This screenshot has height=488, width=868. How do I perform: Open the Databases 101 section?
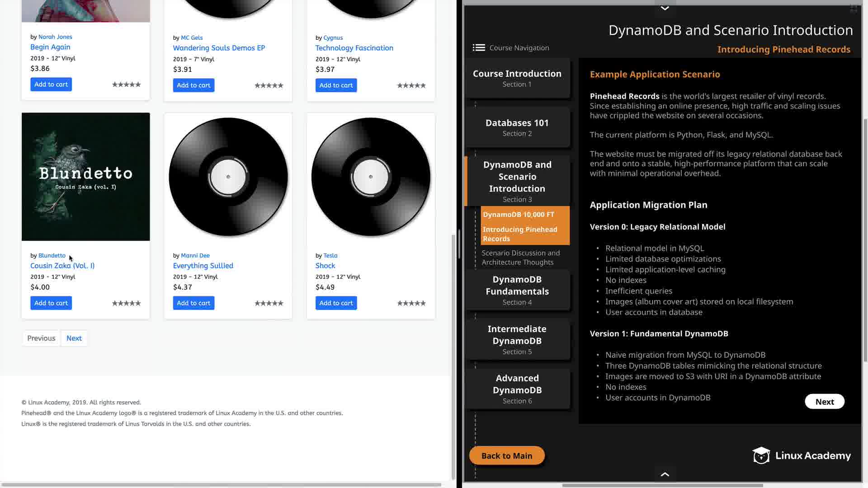(517, 127)
